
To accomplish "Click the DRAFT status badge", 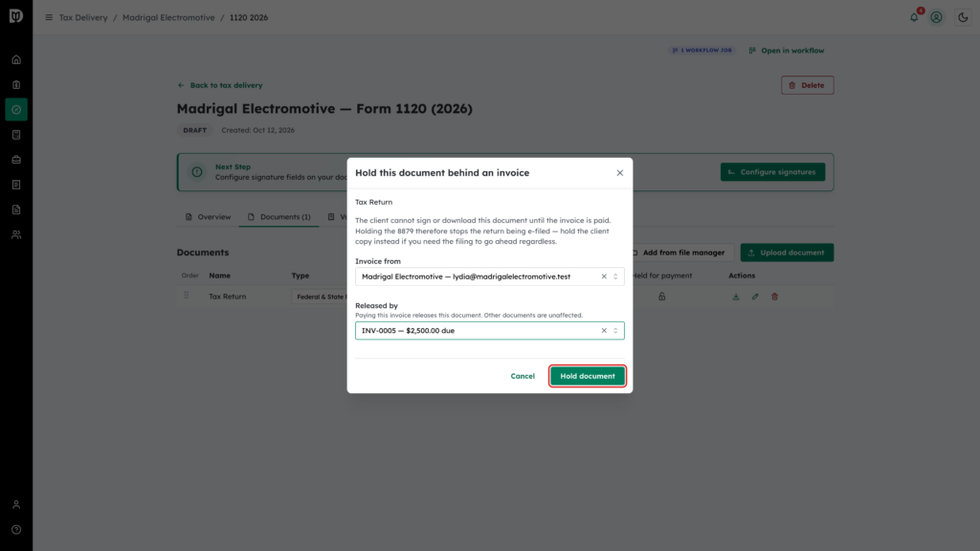I will click(194, 130).
